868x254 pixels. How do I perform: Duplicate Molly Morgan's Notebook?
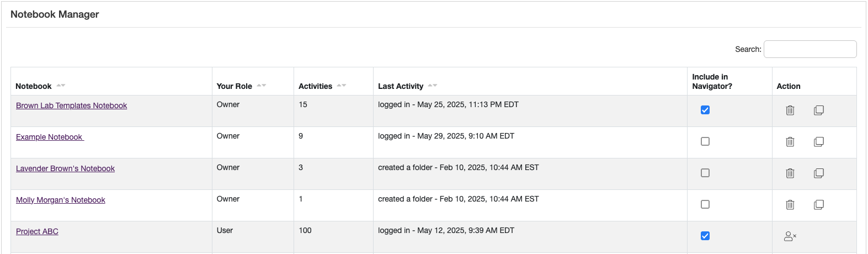818,205
